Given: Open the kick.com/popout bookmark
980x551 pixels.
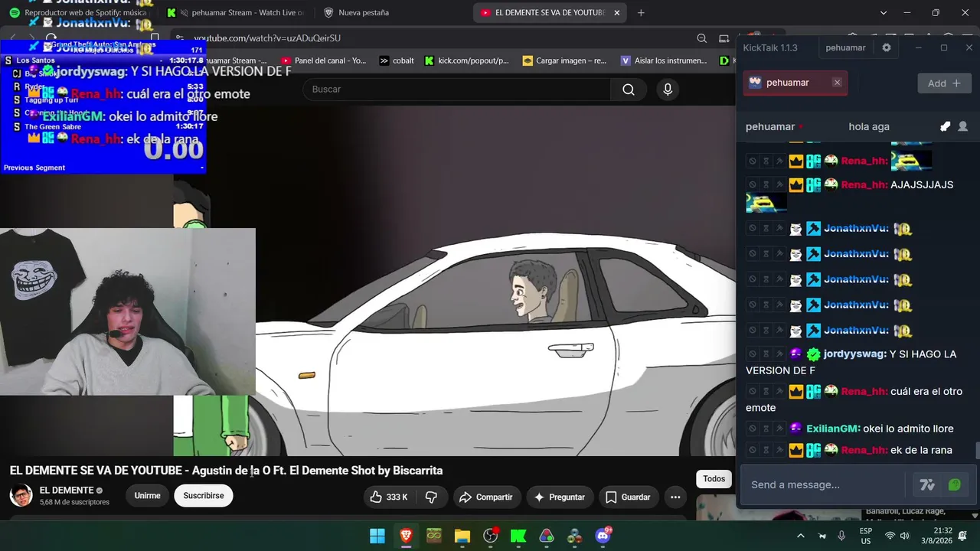Looking at the screenshot, I should coord(466,60).
